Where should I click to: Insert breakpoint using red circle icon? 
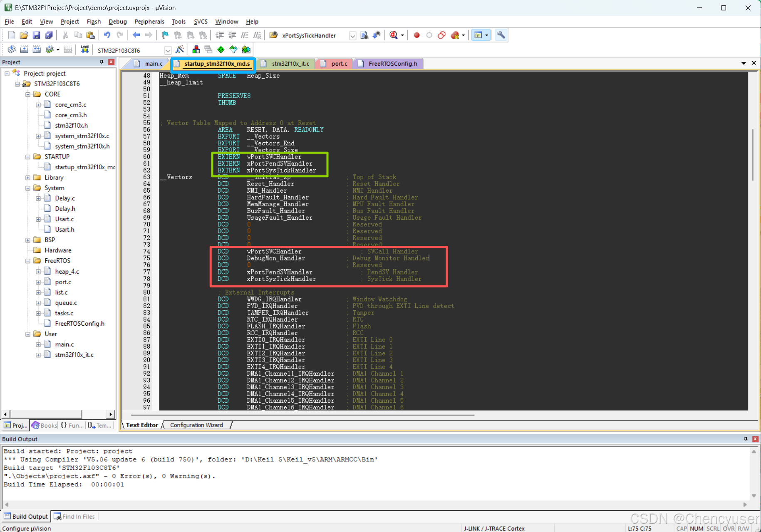click(416, 35)
